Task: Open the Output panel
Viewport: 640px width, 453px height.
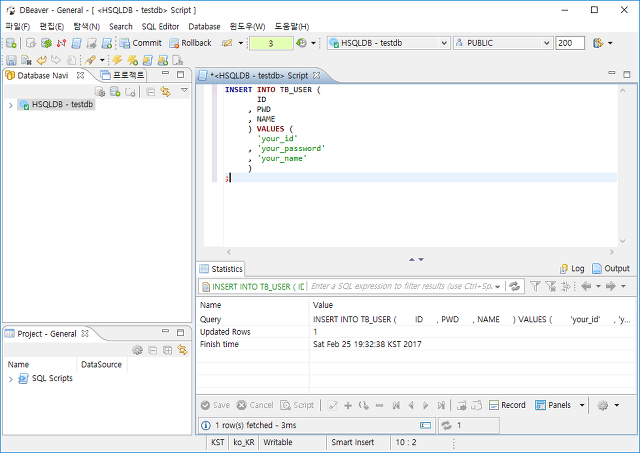Action: point(611,269)
